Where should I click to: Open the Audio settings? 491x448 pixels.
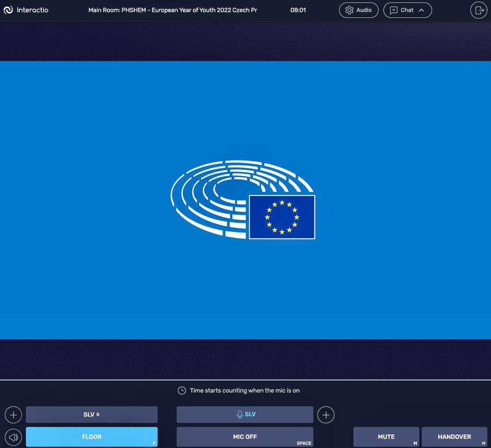click(x=359, y=10)
